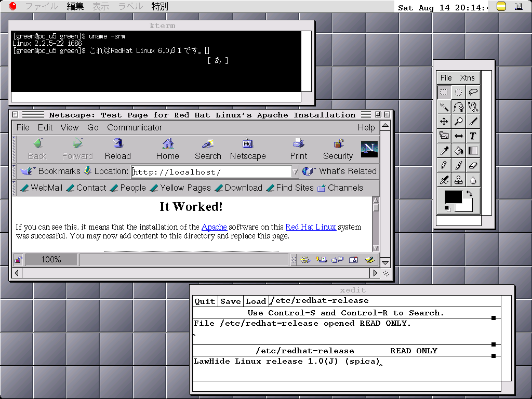Click the white background color swatch
The height and width of the screenshot is (399, 532).
[468, 207]
